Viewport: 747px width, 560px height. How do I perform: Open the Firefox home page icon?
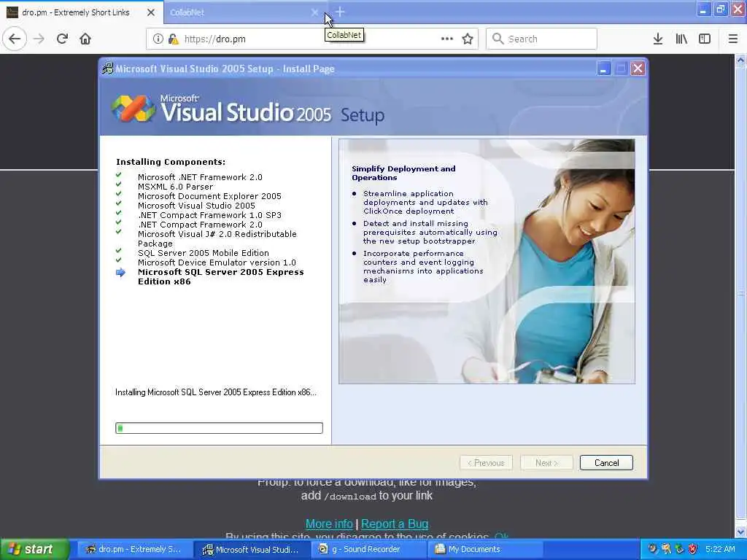tap(85, 39)
